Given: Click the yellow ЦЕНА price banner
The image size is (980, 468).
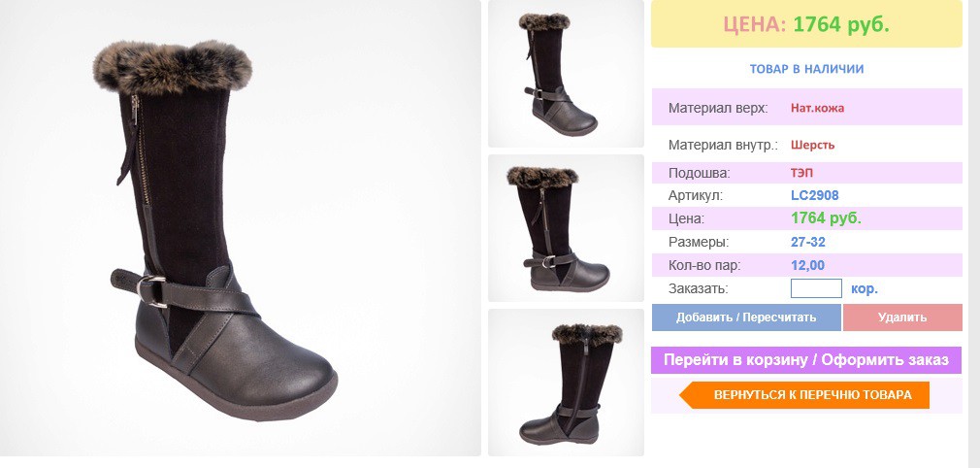Looking at the screenshot, I should click(x=806, y=23).
